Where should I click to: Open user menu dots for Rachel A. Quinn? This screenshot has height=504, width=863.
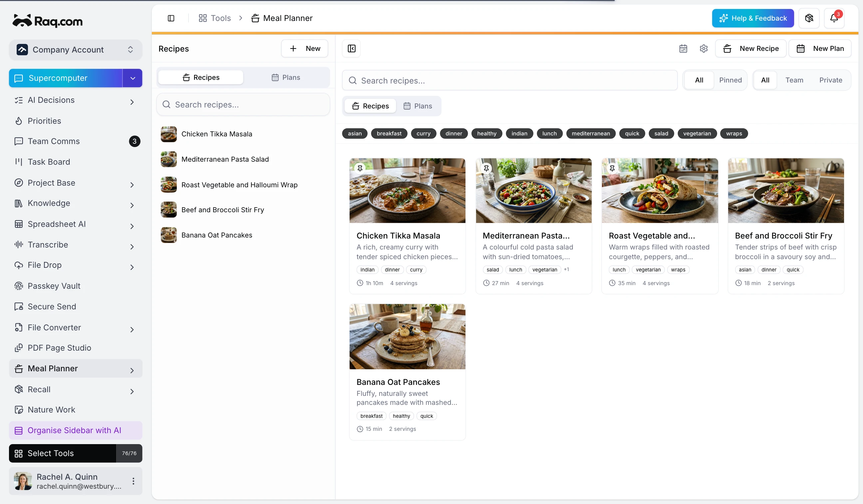133,481
